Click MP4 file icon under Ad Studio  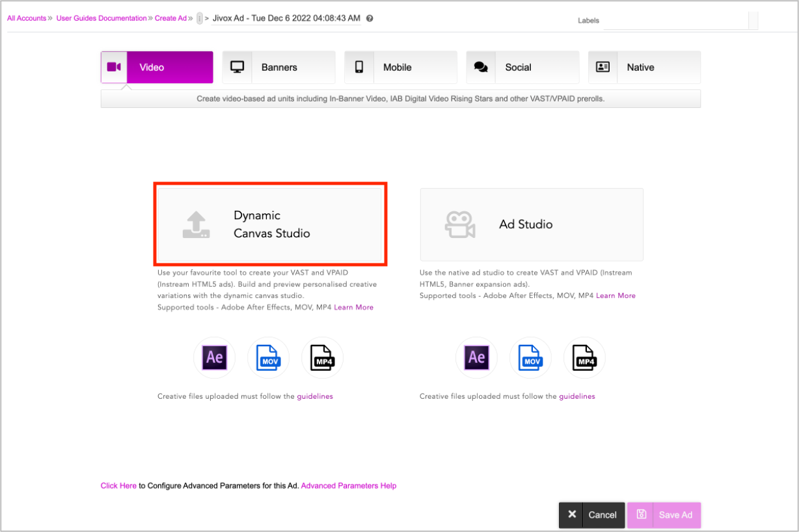click(584, 358)
